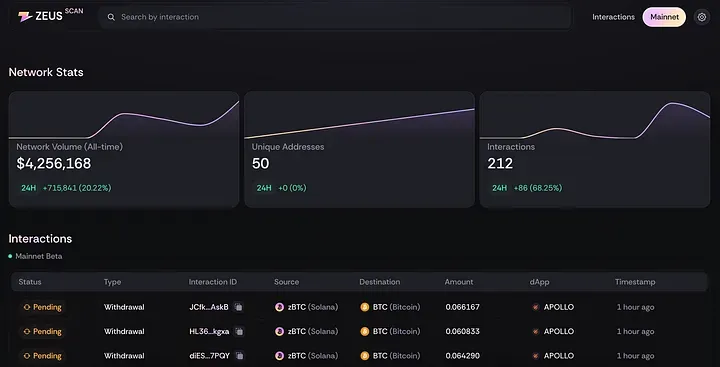Open the Interactions nav link
This screenshot has width=720, height=367.
coord(613,17)
